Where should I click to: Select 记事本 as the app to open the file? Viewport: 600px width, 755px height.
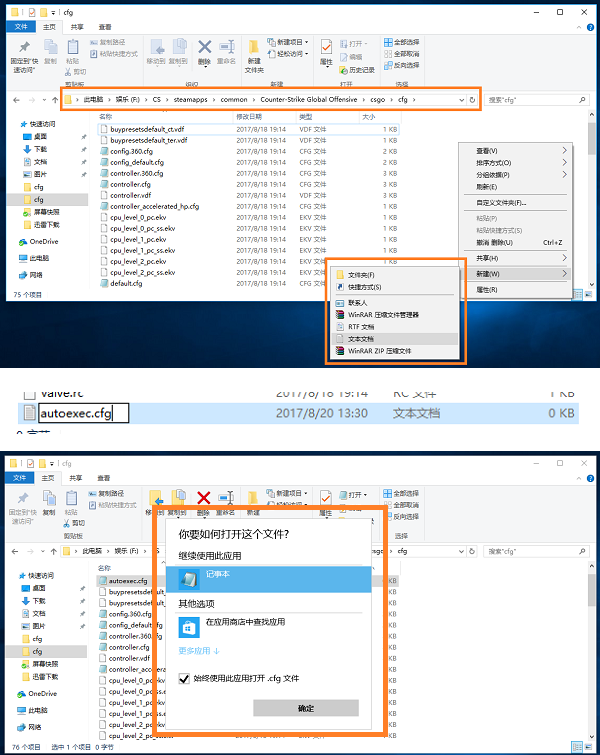(269, 579)
